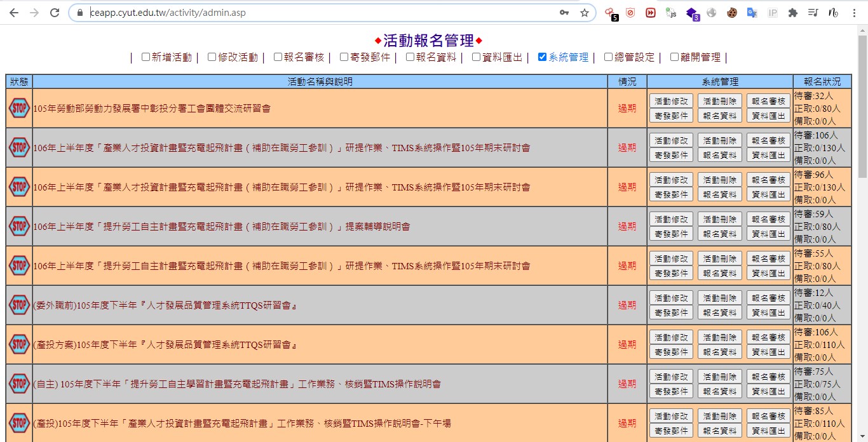Viewport: 868px width, 442px height.
Task: Reload the page with the refresh icon
Action: coord(55,13)
